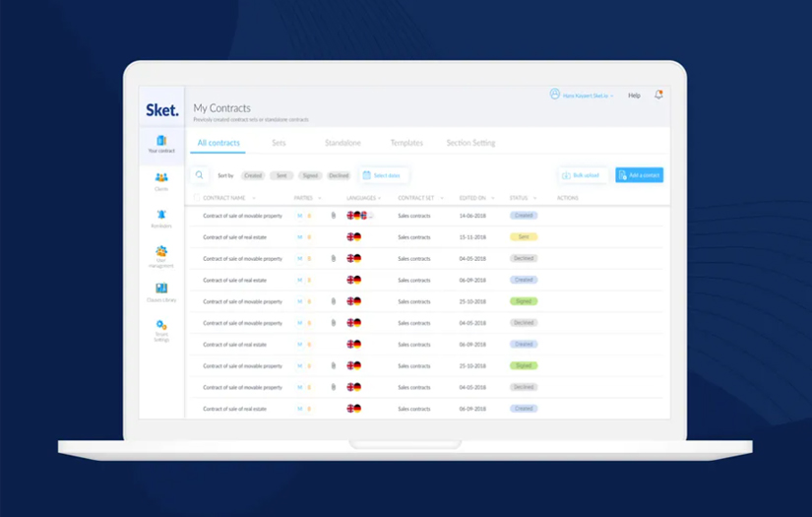Click the yellow Sent status badge
812x517 pixels.
point(524,237)
